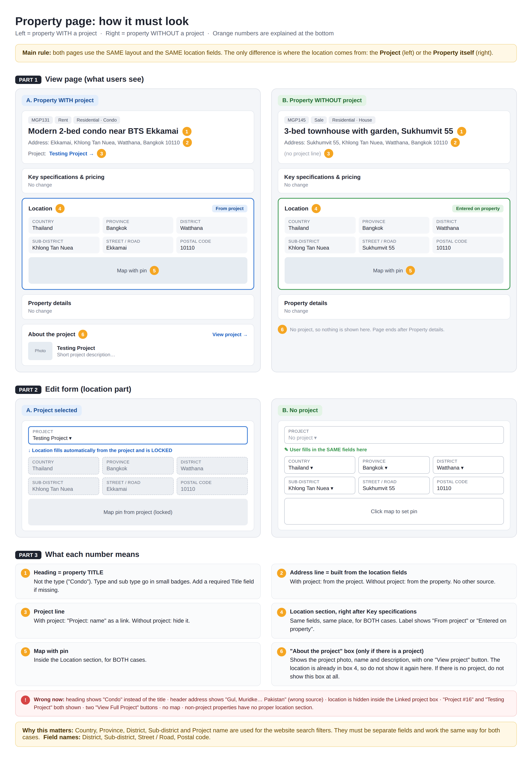This screenshot has height=762, width=532.
Task: Click the 'A. Property WITH project' label
Action: point(60,100)
